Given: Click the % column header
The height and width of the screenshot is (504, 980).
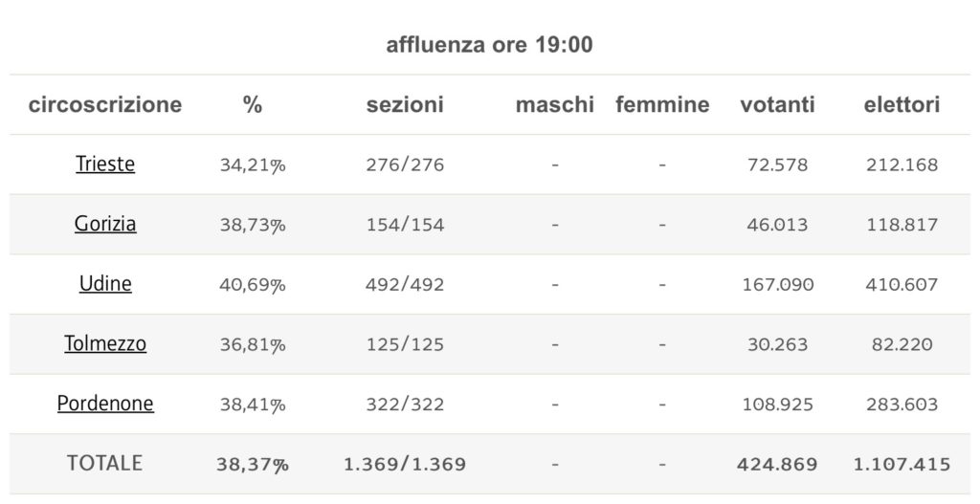Looking at the screenshot, I should click(x=253, y=104).
